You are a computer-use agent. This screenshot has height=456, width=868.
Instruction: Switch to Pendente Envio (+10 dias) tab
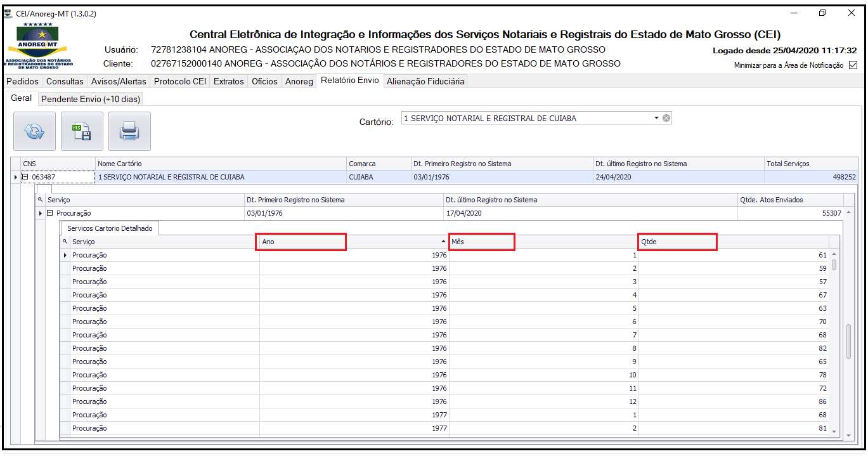(x=91, y=99)
